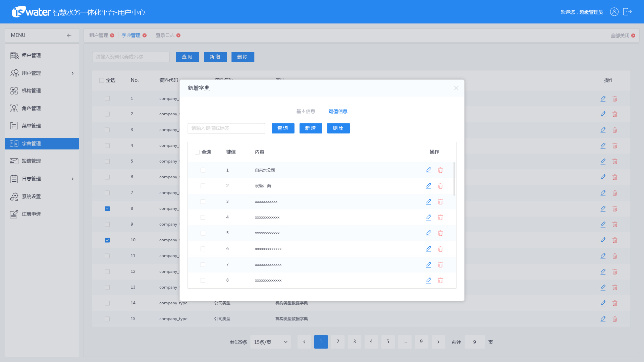Click the 新增 button in dialog
644x362 pixels.
pyautogui.click(x=311, y=128)
